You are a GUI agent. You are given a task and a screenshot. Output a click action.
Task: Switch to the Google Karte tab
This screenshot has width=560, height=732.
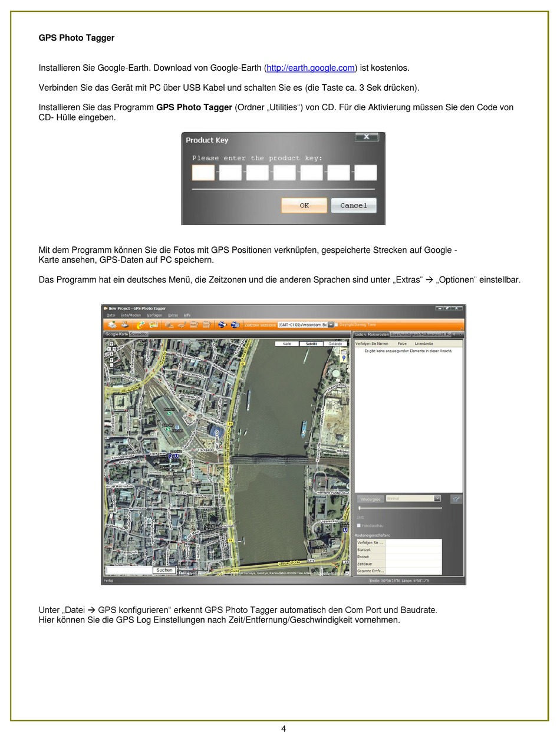pos(116,334)
